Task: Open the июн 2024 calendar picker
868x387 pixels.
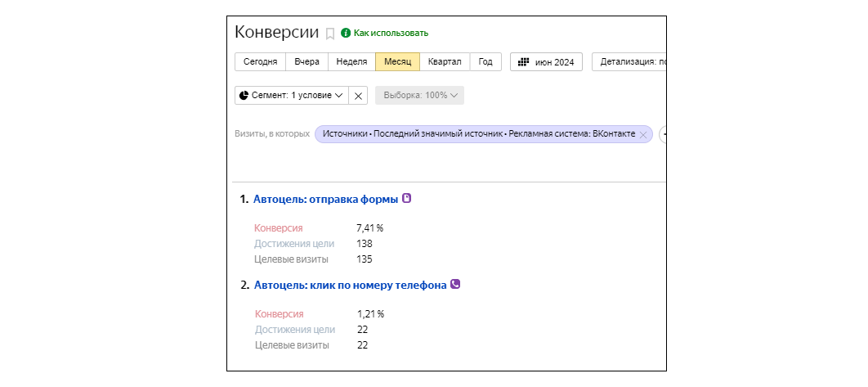Action: 546,62
